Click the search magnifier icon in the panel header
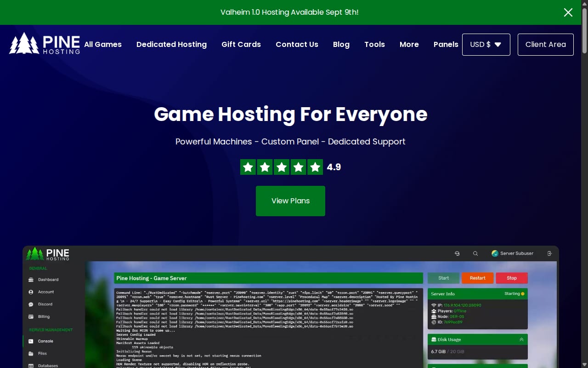The width and height of the screenshot is (588, 368). (475, 253)
